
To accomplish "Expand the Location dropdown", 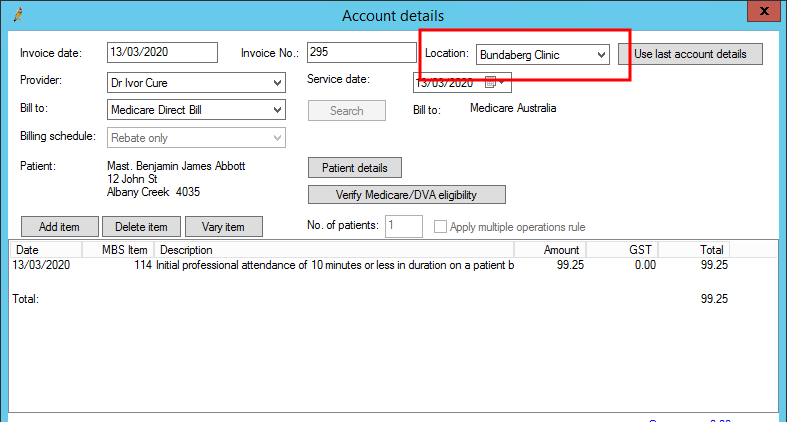I will point(601,54).
